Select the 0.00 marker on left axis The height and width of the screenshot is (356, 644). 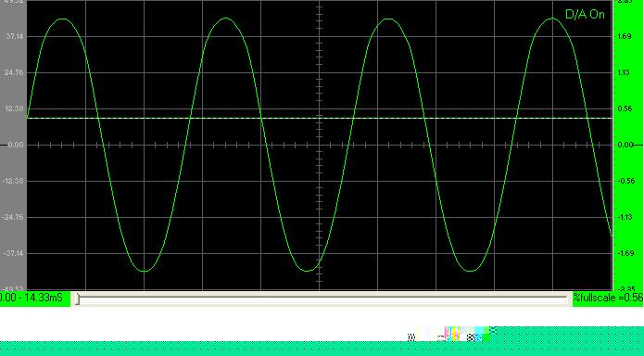pyautogui.click(x=16, y=146)
